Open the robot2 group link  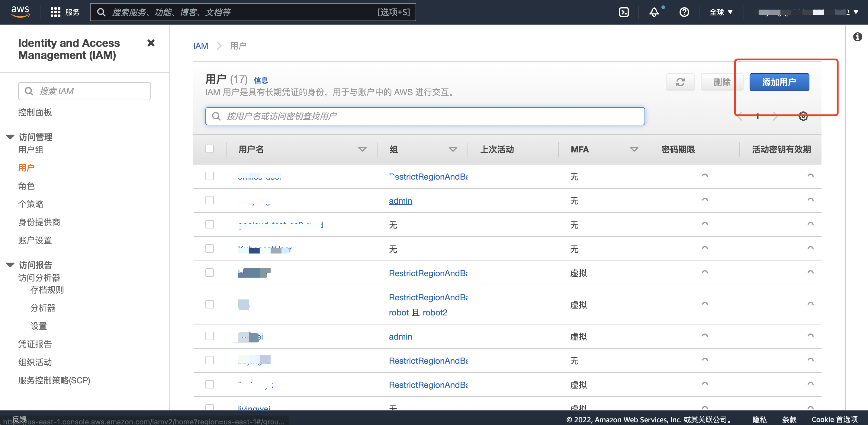click(x=435, y=312)
